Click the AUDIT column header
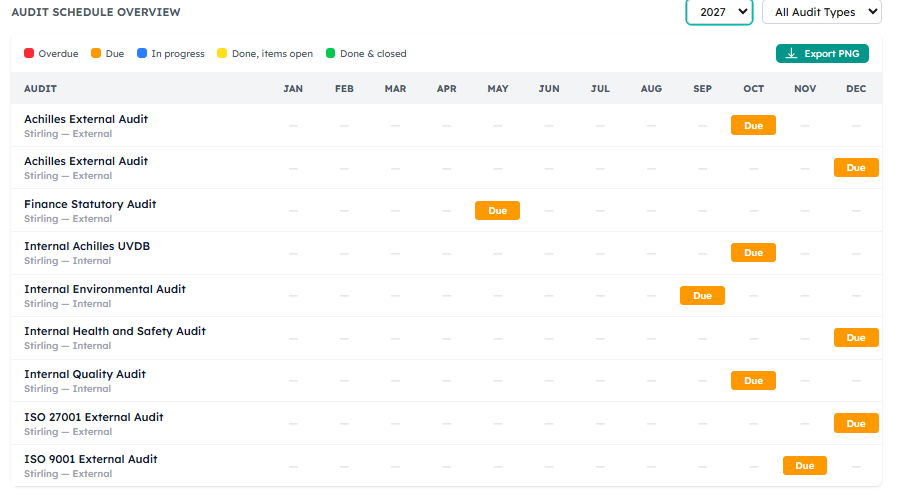 [40, 89]
